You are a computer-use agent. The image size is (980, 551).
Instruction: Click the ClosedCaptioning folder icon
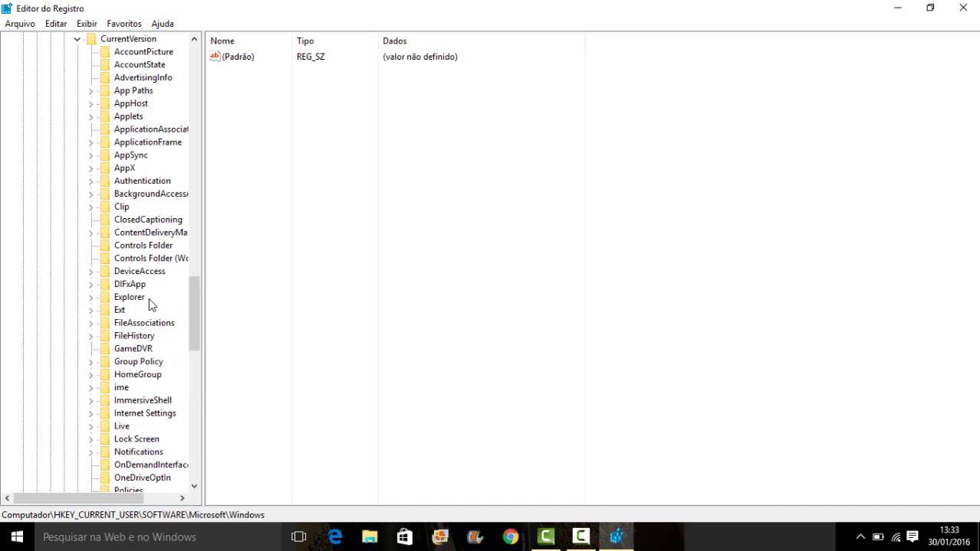point(105,220)
